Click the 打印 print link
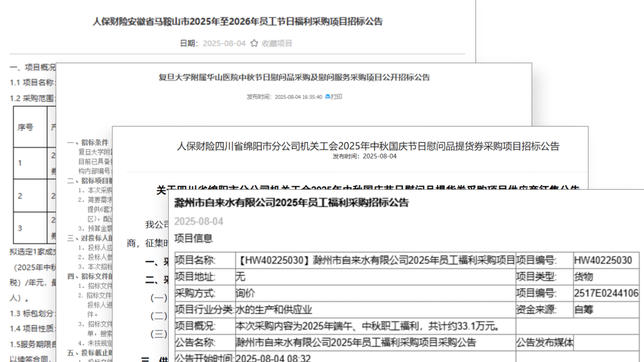Image resolution: width=644 pixels, height=362 pixels. point(336,97)
